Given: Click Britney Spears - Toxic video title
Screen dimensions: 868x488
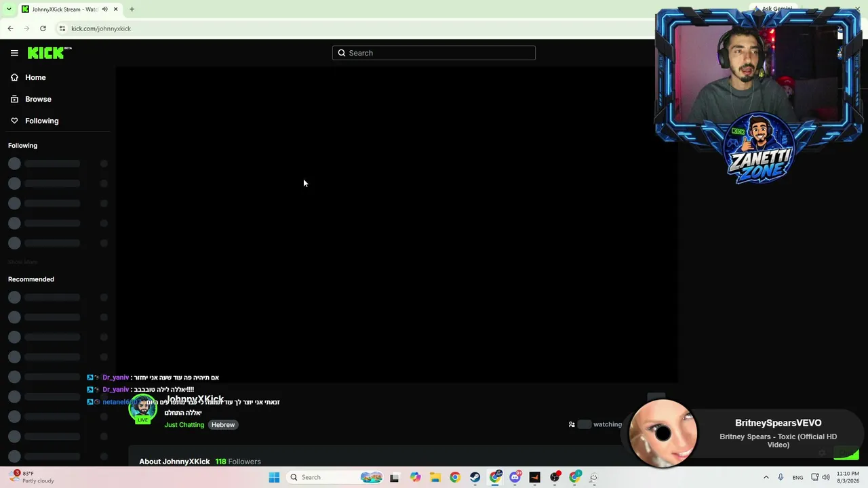Looking at the screenshot, I should 778,441.
